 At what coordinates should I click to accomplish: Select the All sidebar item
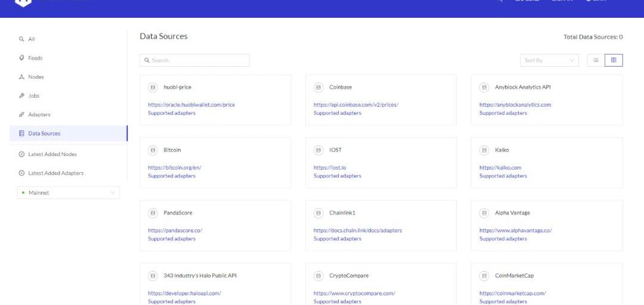(x=31, y=39)
